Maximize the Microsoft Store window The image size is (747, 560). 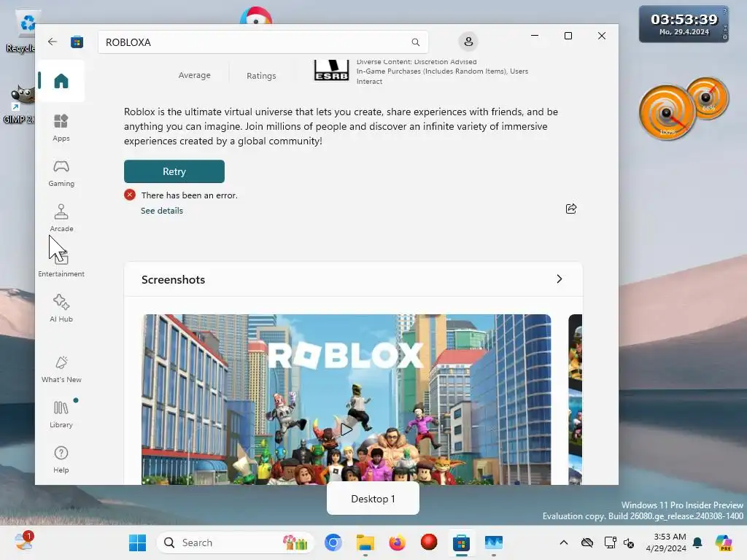pyautogui.click(x=568, y=36)
